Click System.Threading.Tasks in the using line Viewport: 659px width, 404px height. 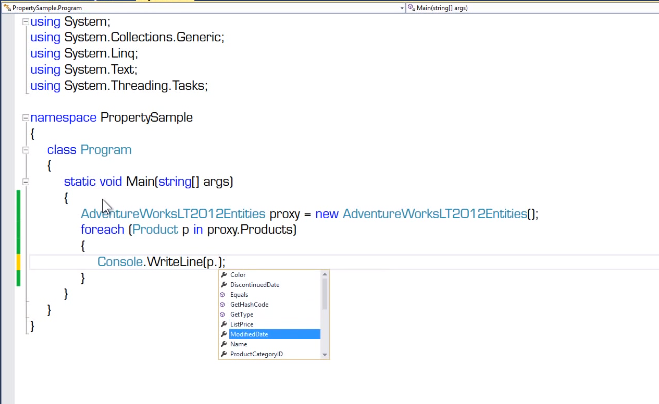(134, 86)
